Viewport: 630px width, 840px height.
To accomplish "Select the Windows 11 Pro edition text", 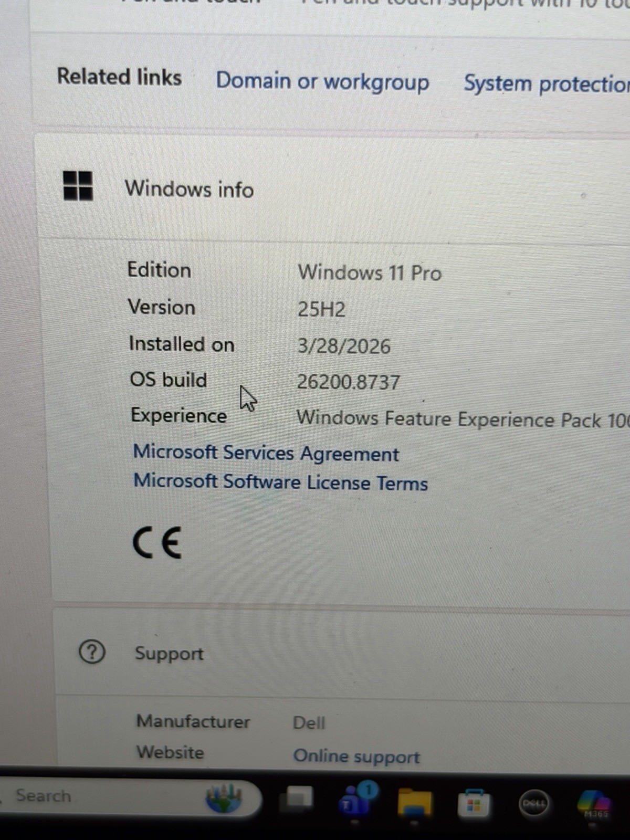I will pyautogui.click(x=370, y=272).
